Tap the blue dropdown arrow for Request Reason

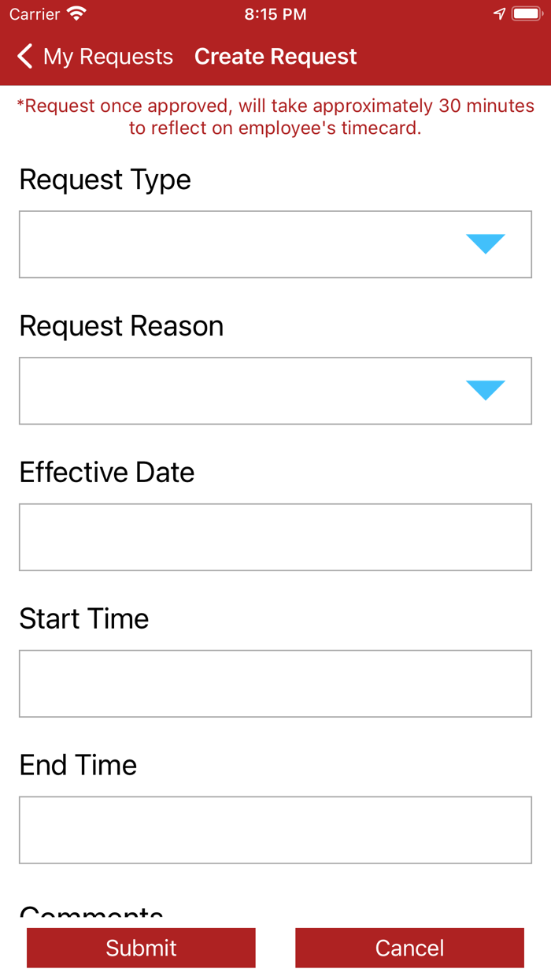click(486, 389)
